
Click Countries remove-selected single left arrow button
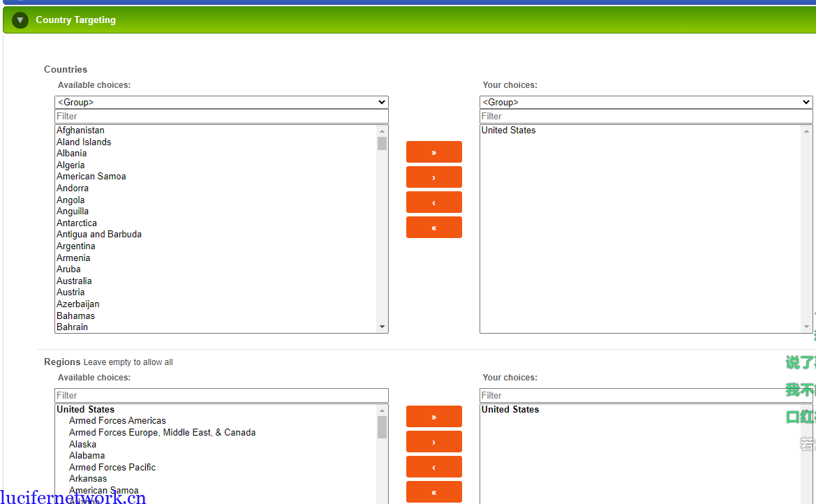pyautogui.click(x=433, y=202)
